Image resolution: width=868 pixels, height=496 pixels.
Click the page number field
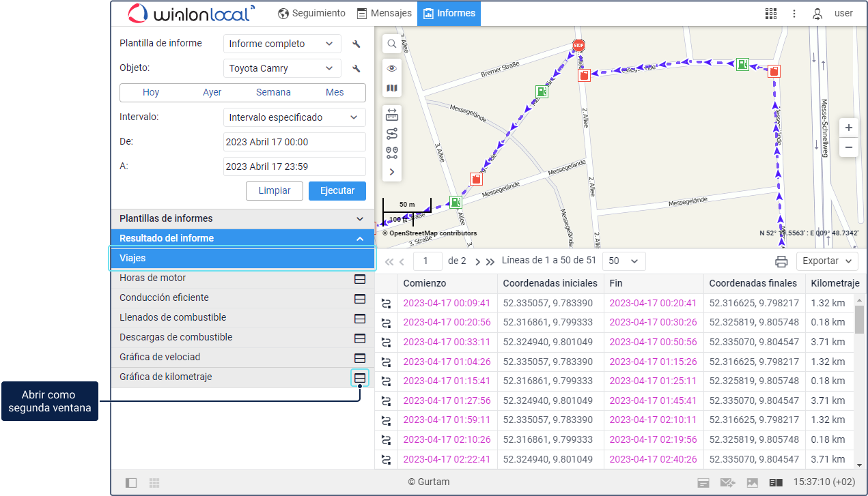[x=428, y=261]
